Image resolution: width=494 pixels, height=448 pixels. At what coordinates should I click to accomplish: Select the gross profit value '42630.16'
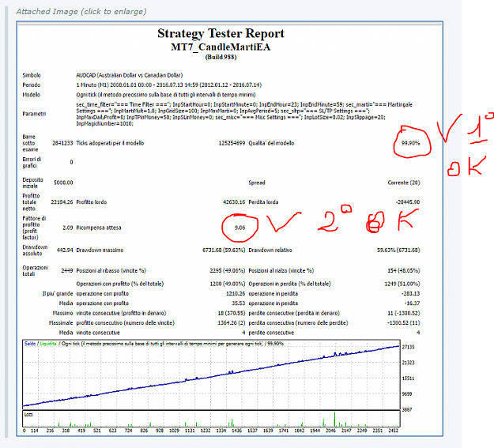tap(234, 202)
